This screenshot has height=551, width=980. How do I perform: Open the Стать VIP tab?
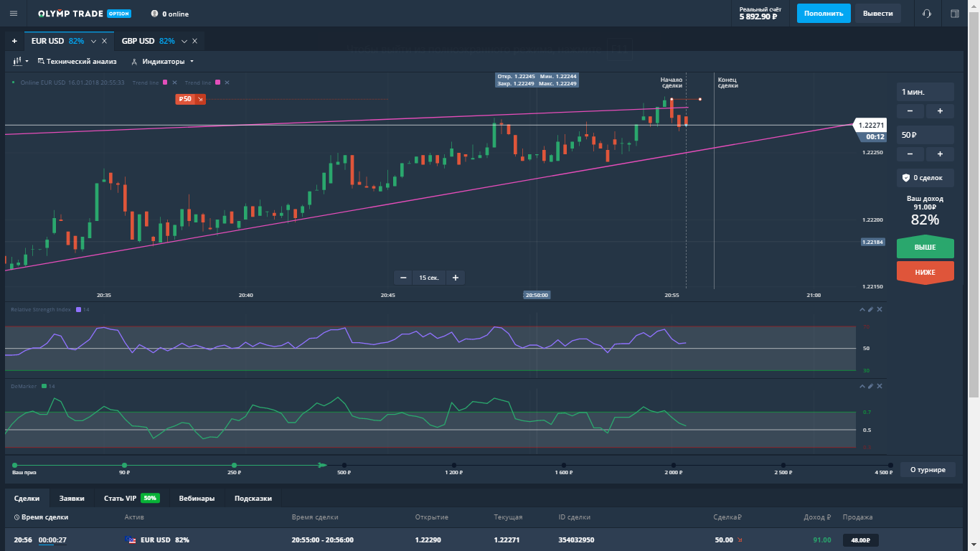pos(131,498)
